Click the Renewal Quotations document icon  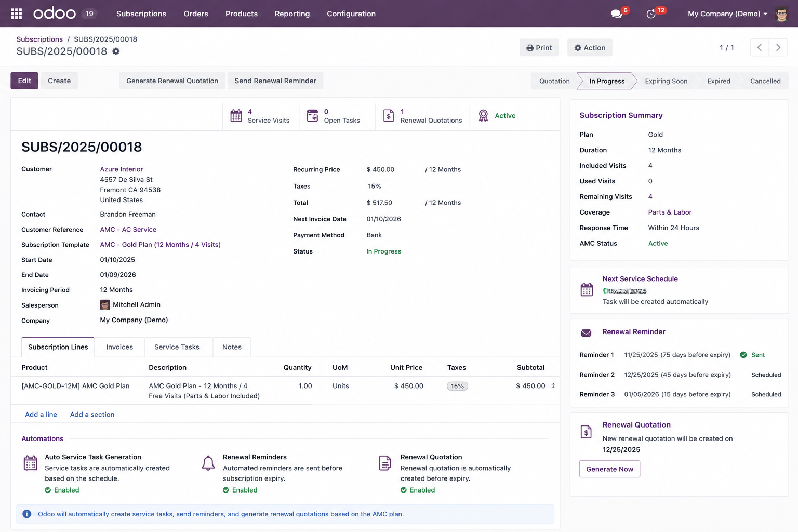pyautogui.click(x=389, y=115)
